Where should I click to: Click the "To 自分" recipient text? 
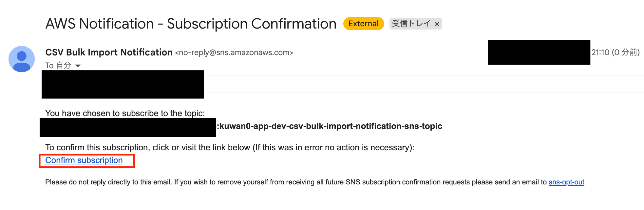coord(58,66)
